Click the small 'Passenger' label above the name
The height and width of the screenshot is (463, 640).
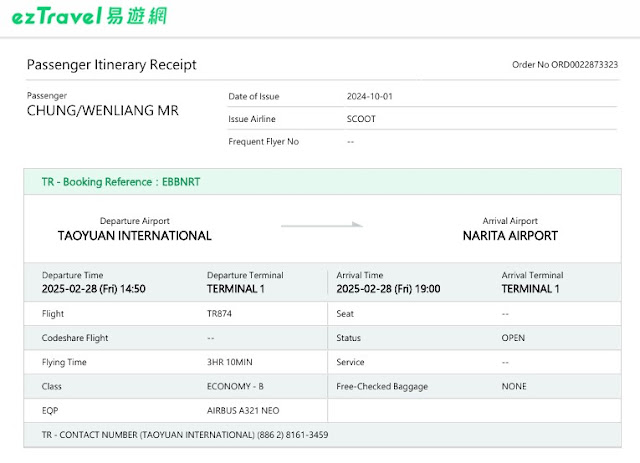(x=47, y=96)
